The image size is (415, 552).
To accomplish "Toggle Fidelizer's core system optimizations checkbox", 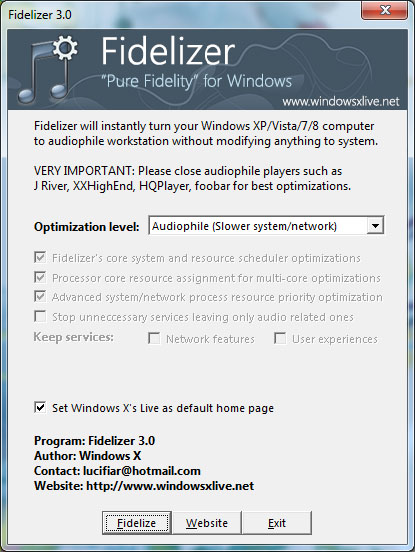I will click(x=40, y=257).
